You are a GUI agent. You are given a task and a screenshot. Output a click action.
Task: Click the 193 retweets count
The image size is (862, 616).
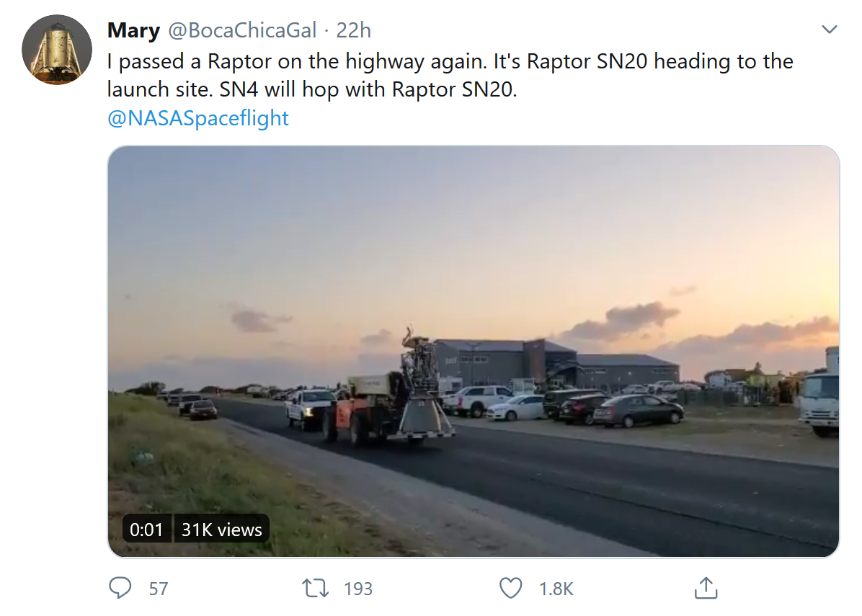(x=357, y=589)
